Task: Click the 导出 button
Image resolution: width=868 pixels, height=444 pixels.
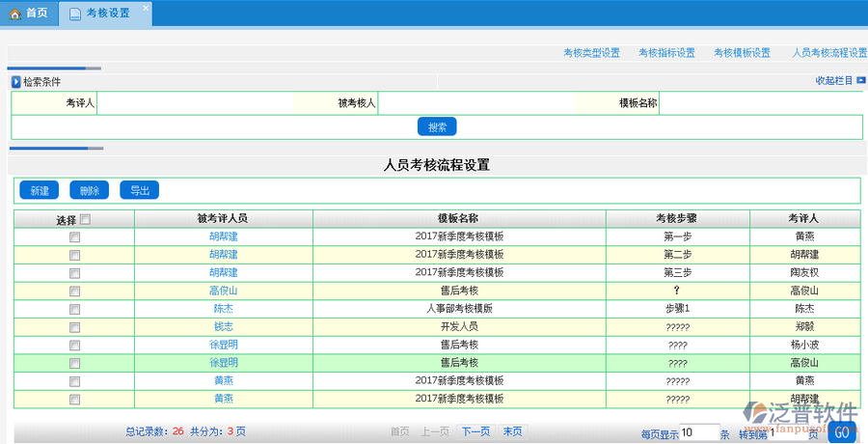Action: point(140,191)
